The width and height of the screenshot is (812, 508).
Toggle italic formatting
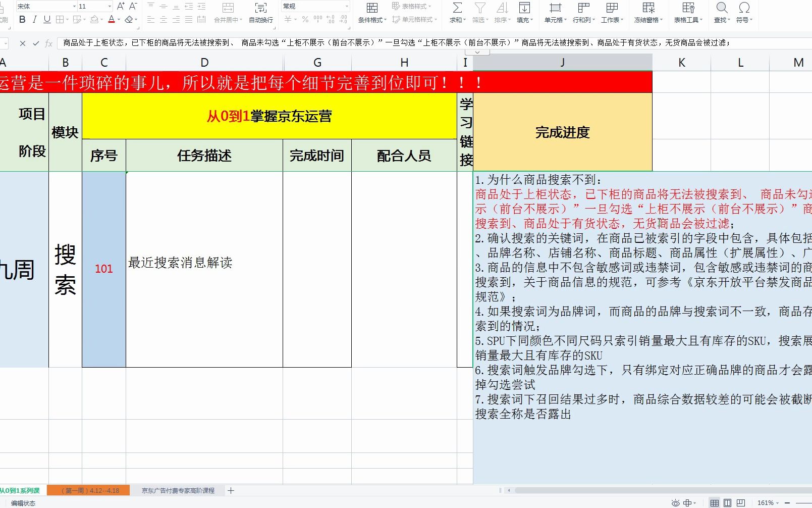[x=34, y=19]
